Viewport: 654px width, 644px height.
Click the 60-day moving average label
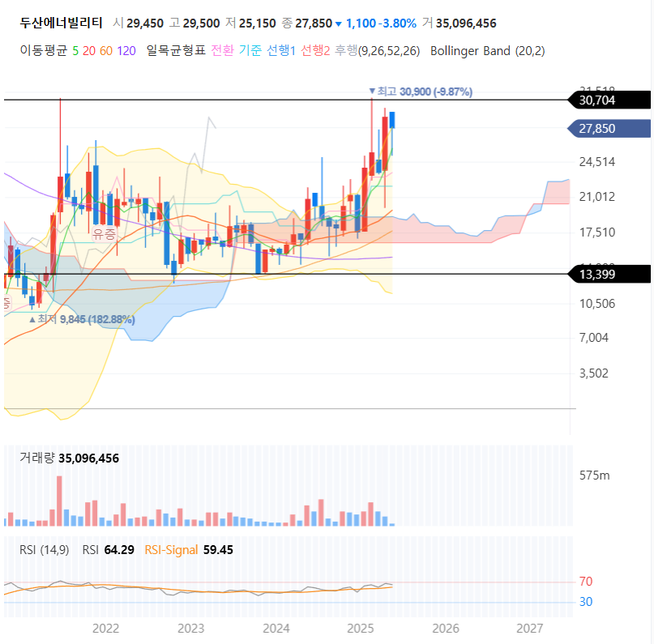pos(106,51)
